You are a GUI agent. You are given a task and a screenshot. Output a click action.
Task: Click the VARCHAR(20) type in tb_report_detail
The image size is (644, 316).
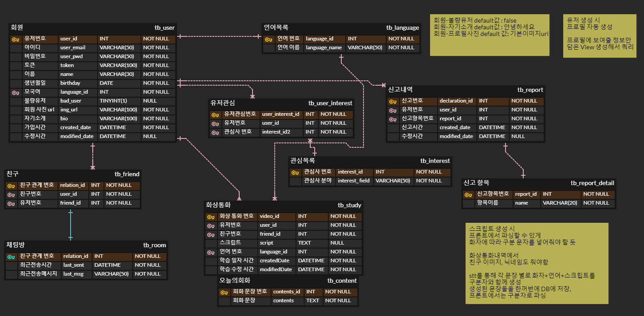pyautogui.click(x=561, y=203)
